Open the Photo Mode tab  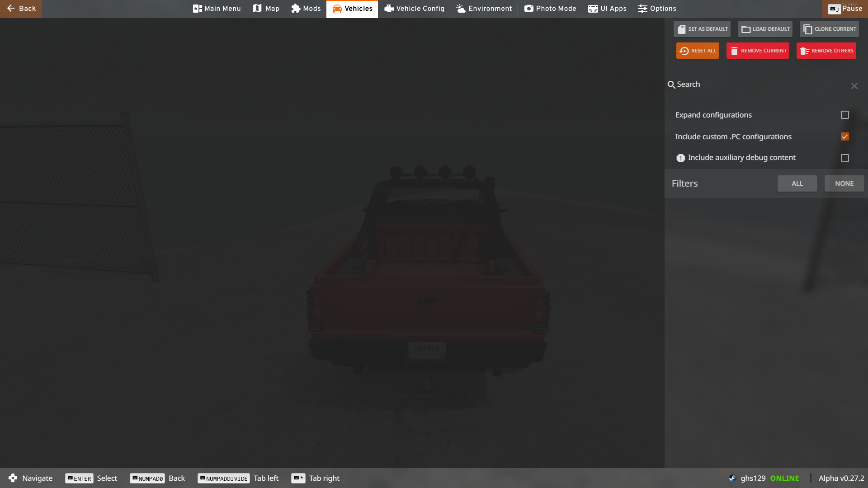(550, 9)
